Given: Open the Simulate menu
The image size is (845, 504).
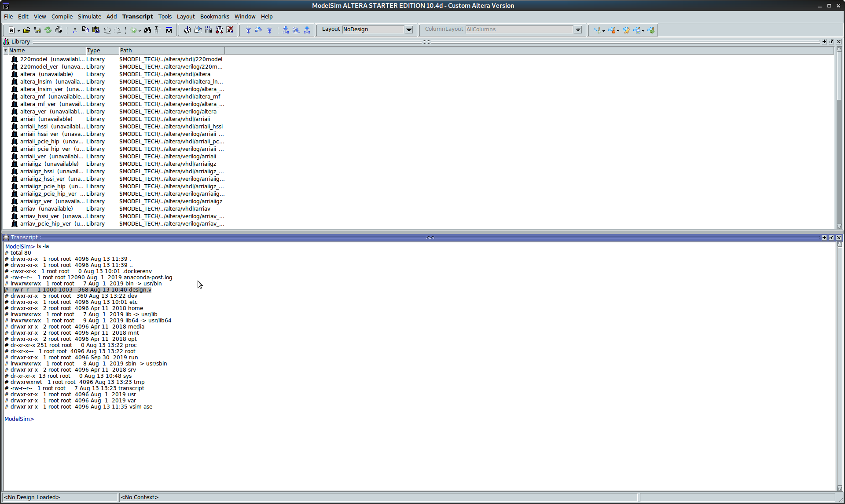Looking at the screenshot, I should point(90,17).
